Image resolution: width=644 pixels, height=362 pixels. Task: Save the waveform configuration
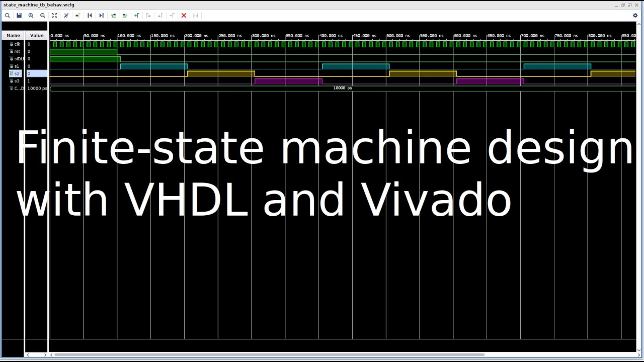19,16
